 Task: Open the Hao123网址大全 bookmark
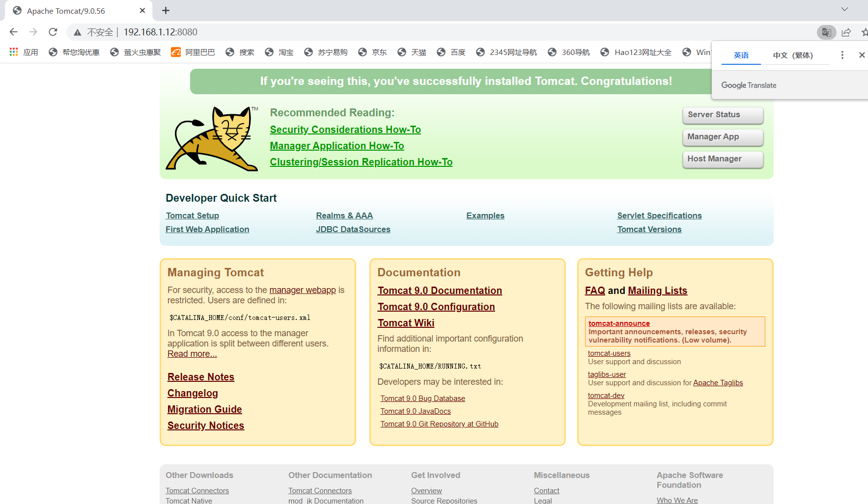[x=636, y=52]
